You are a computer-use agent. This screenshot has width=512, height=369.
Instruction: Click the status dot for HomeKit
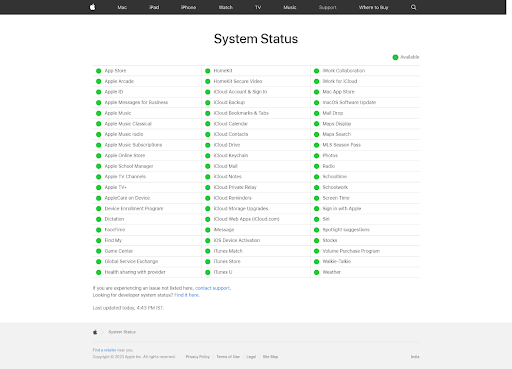(208, 71)
